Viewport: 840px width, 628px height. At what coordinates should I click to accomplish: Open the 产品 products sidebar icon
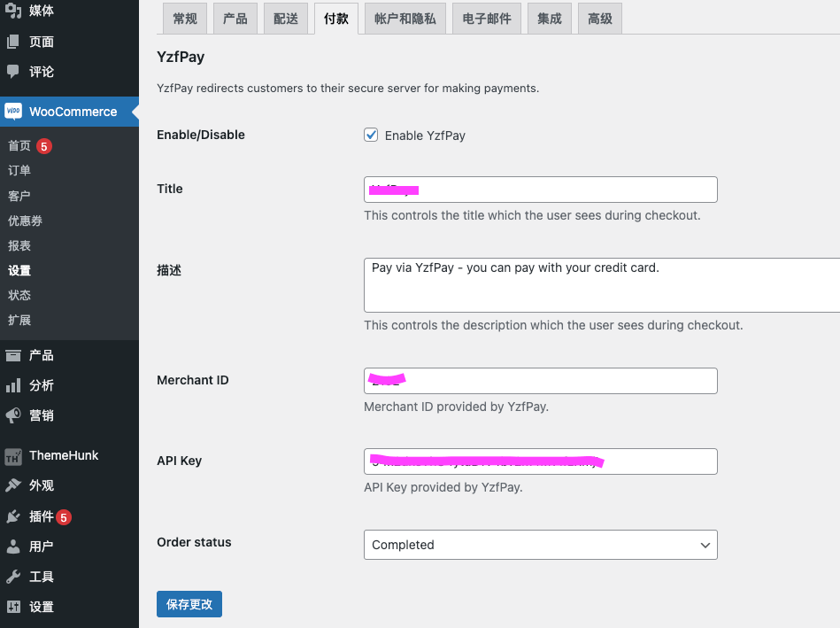[13, 355]
